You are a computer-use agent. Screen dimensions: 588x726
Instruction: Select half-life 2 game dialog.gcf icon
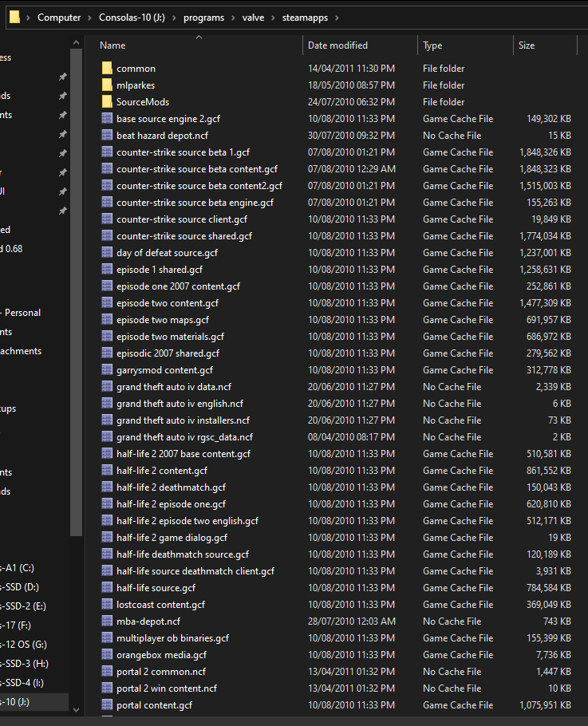pos(107,537)
